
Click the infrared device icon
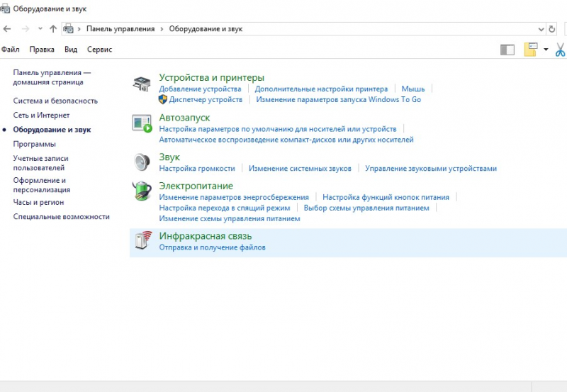point(143,240)
